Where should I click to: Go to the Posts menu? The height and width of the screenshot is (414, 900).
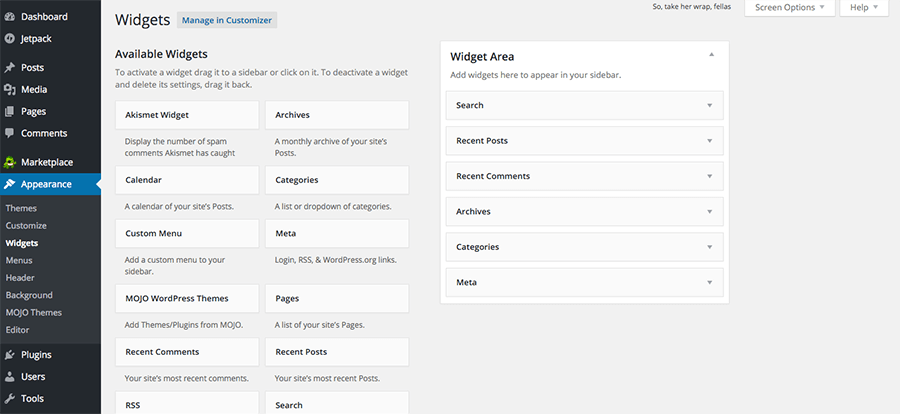pyautogui.click(x=32, y=68)
